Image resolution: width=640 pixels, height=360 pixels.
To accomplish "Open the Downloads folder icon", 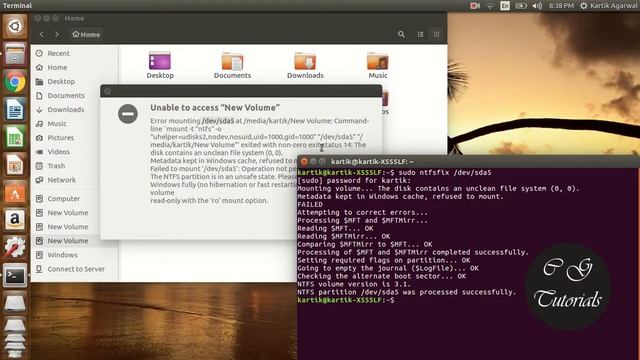I will click(x=305, y=65).
